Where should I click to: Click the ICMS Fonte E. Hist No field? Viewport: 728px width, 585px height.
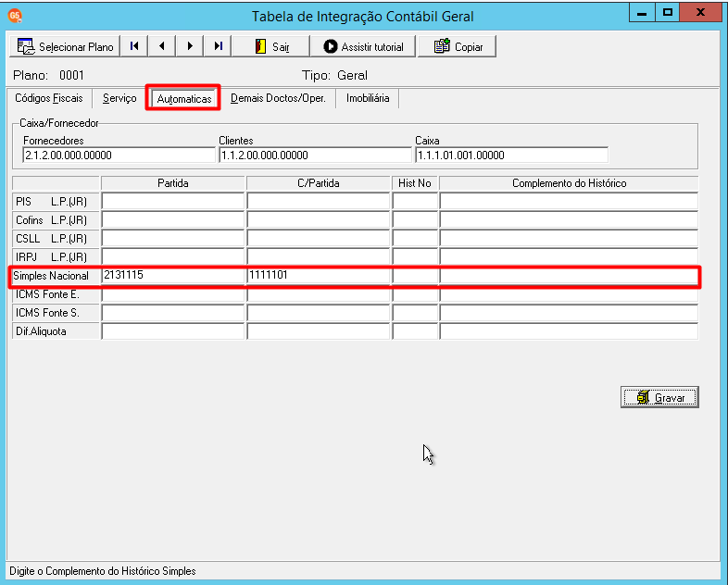pos(415,294)
